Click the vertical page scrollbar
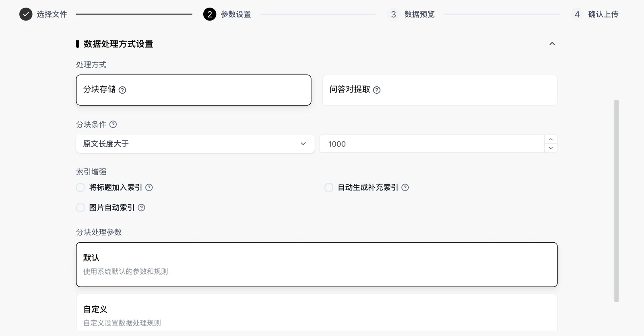Image resolution: width=644 pixels, height=336 pixels. tap(616, 201)
